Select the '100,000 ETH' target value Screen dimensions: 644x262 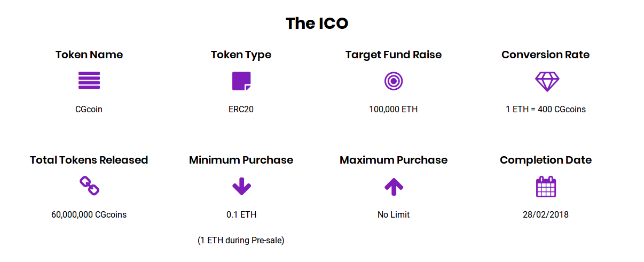click(394, 109)
